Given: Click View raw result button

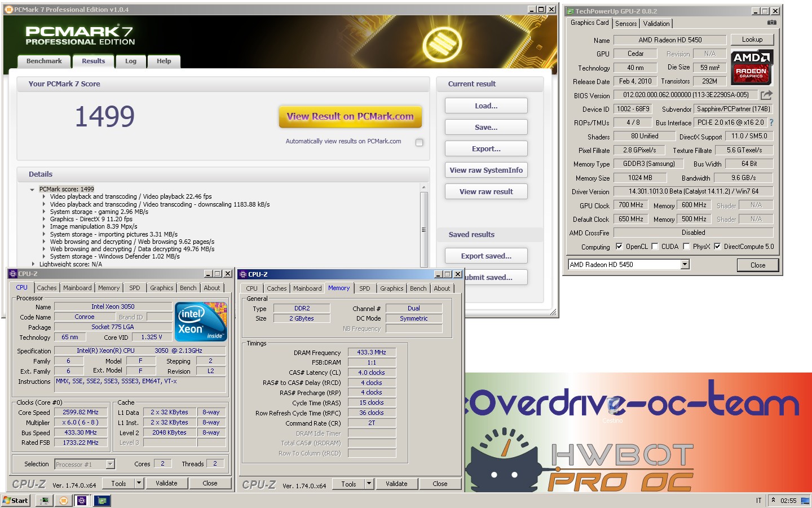Looking at the screenshot, I should (x=486, y=192).
